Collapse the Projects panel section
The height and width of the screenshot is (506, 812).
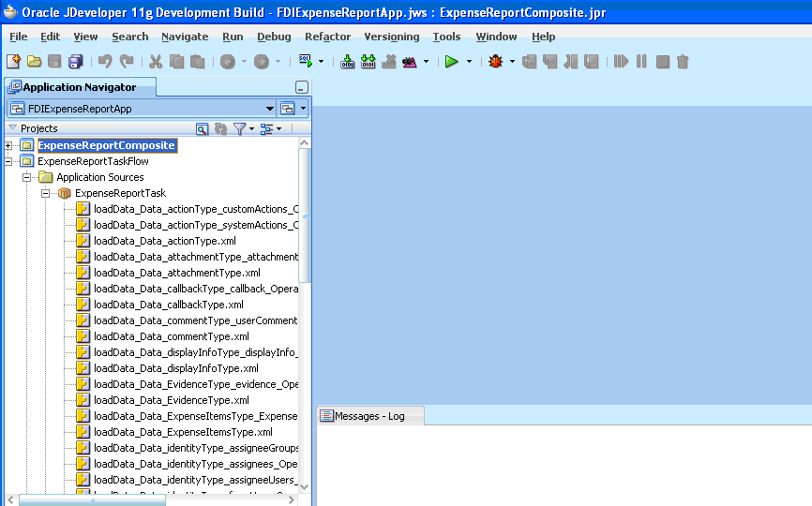12,127
